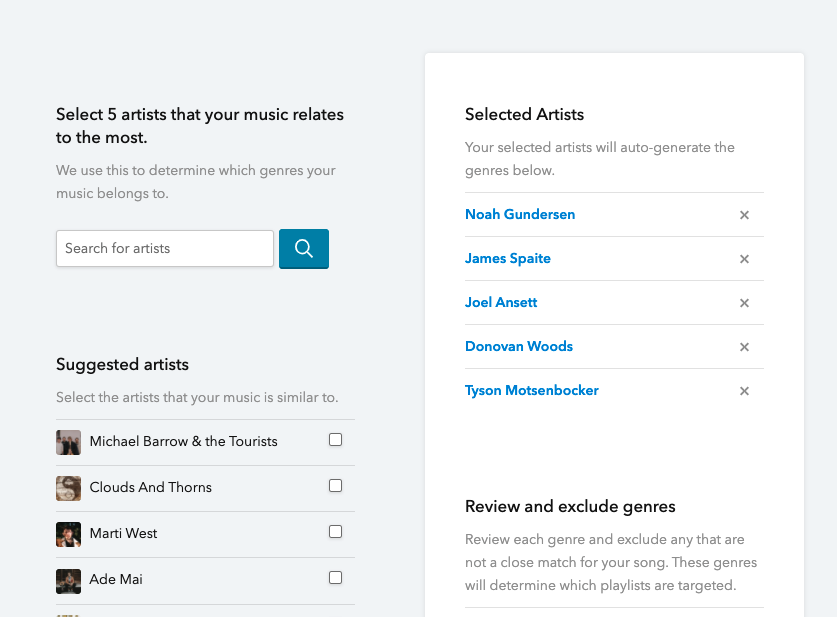
Task: Remove James Spaite with the X icon
Action: (744, 259)
